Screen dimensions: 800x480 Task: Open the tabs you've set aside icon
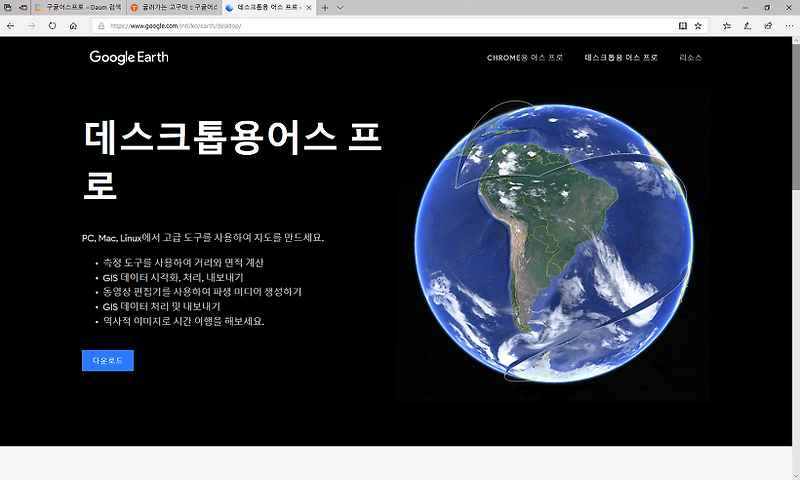7,8
